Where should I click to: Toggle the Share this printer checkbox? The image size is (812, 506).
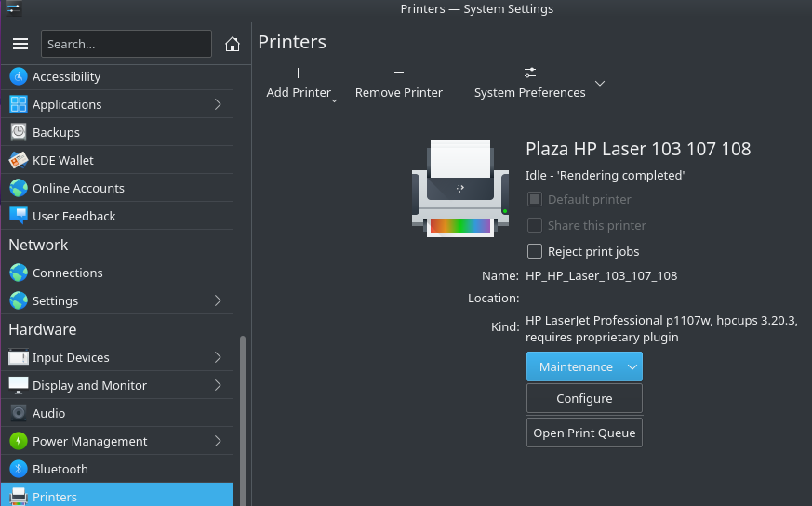[x=534, y=225]
